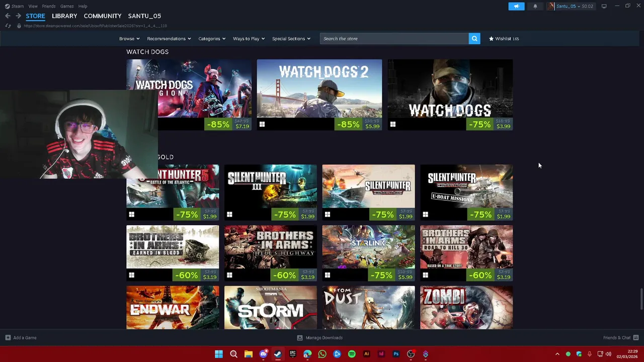Switch to the COMMUNITY tab

point(103,16)
